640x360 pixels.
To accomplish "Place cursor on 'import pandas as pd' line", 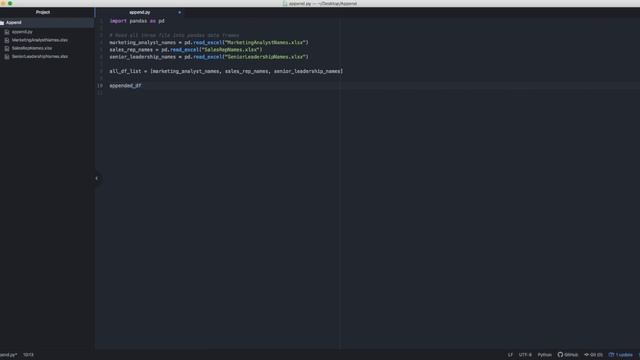I will [x=137, y=21].
